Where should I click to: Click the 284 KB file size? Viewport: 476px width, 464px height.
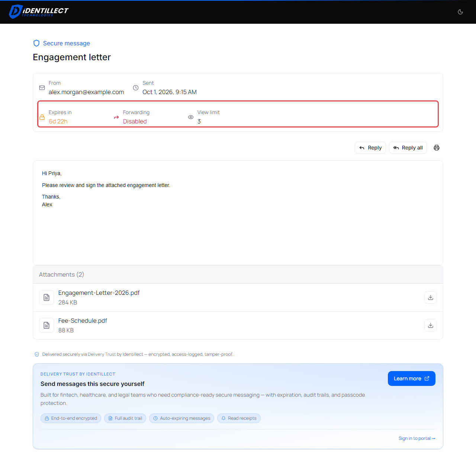pos(68,303)
